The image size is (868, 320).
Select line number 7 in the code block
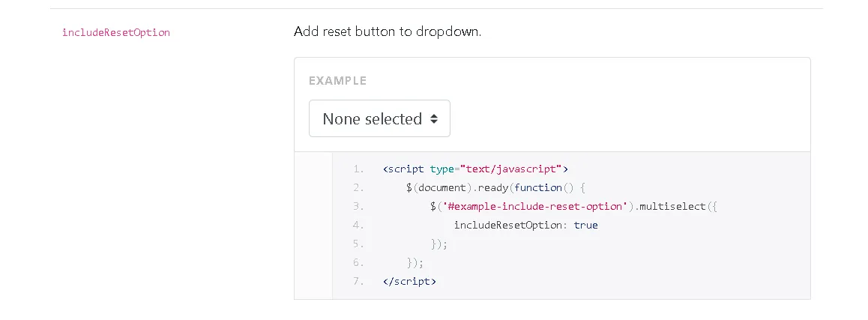(358, 281)
